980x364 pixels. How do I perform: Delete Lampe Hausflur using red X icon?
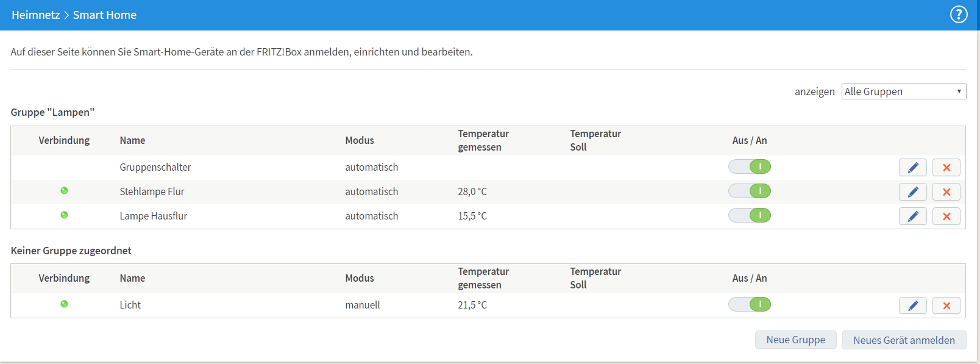click(x=946, y=216)
